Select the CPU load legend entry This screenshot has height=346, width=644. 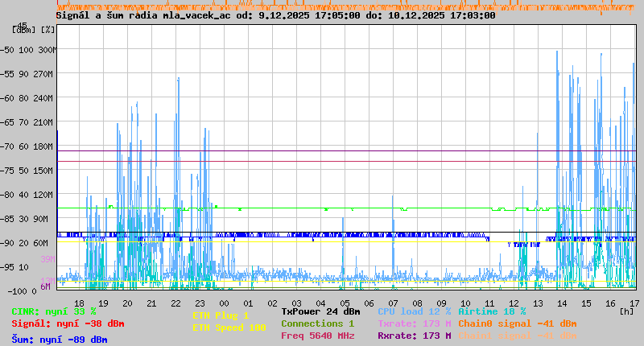tap(414, 311)
